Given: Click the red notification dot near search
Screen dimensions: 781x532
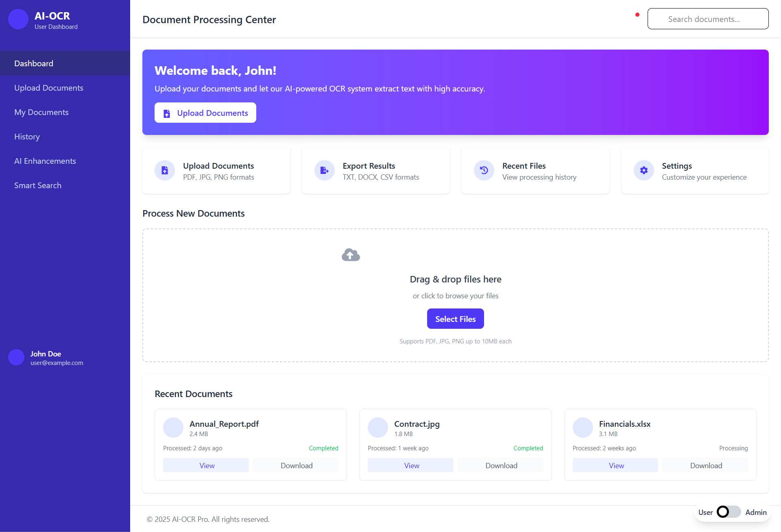Looking at the screenshot, I should (637, 14).
